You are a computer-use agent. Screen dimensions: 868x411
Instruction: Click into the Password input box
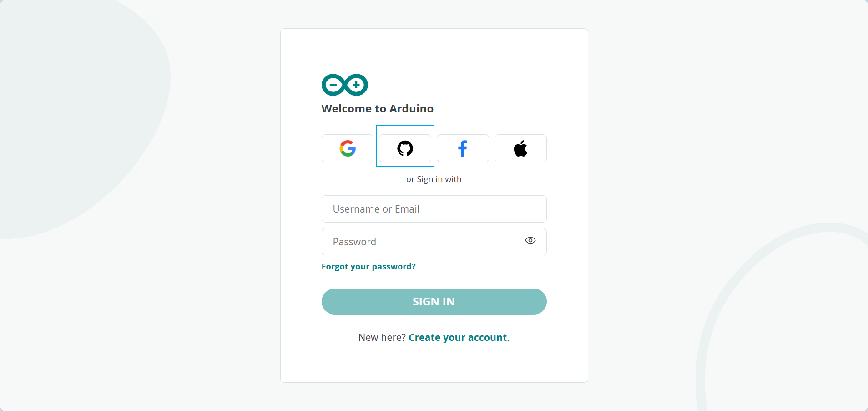click(434, 242)
